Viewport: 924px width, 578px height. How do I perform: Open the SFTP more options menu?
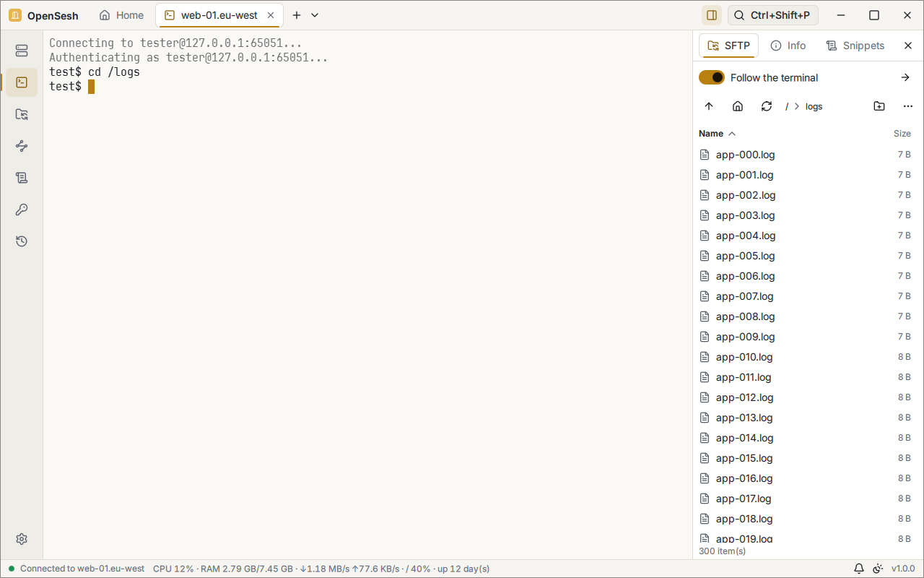pos(908,106)
